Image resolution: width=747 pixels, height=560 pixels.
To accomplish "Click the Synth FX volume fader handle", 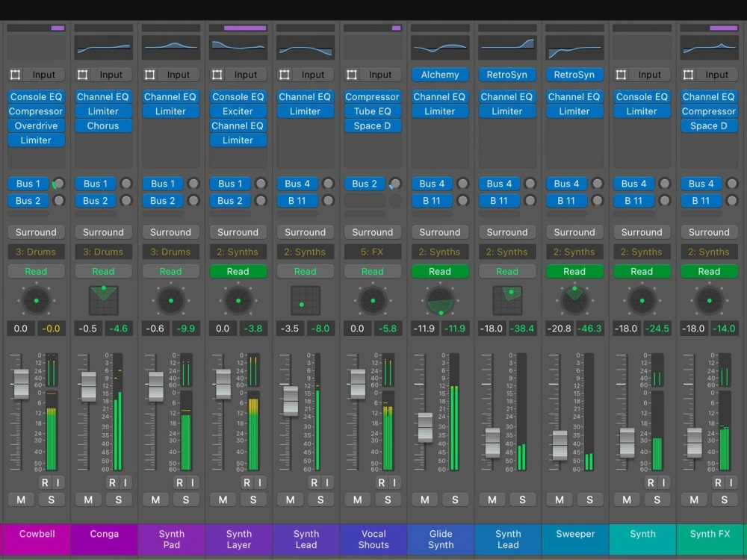I will click(x=694, y=443).
